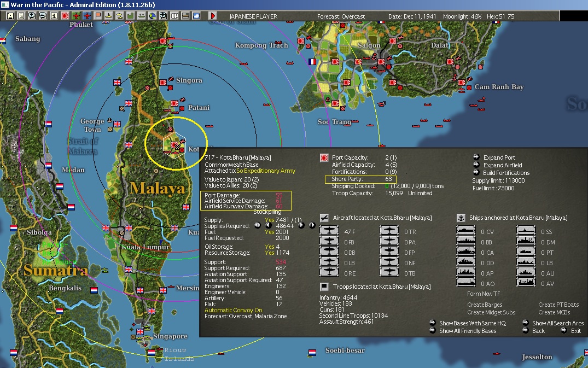This screenshot has height=368, width=588.
Task: Click 'Show All Friendly Bases'
Action: click(x=468, y=331)
